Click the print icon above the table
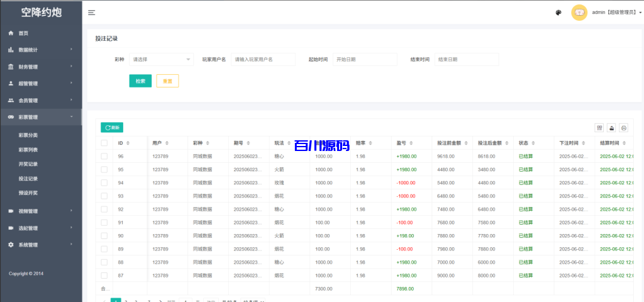Screen dimensions: 644x302 tap(624, 128)
